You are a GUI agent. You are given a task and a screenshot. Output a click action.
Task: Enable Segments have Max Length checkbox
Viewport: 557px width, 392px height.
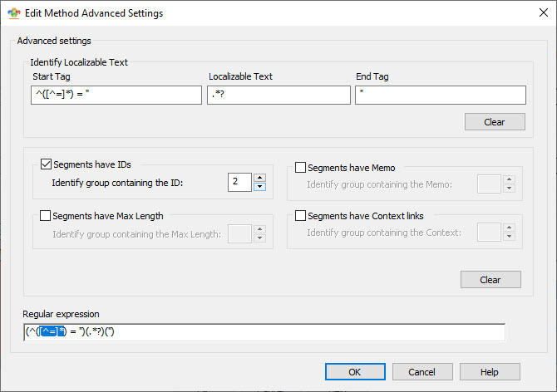[x=45, y=216]
